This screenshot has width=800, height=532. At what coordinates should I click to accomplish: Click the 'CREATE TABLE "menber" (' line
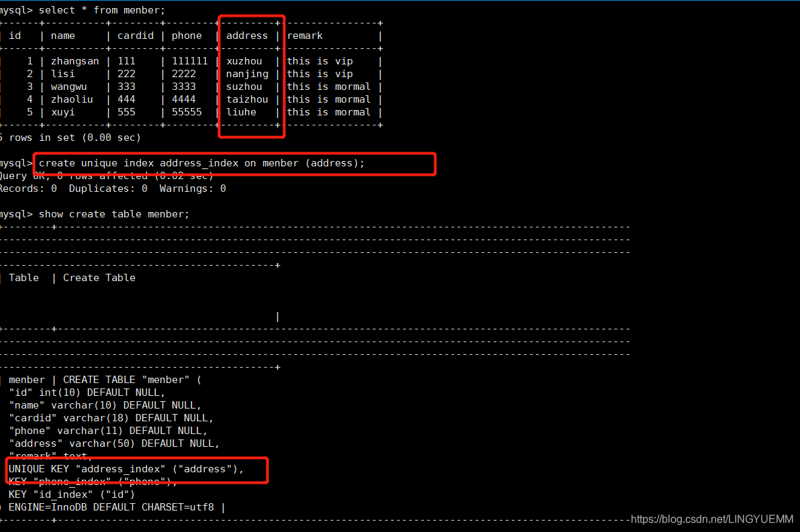pos(132,380)
